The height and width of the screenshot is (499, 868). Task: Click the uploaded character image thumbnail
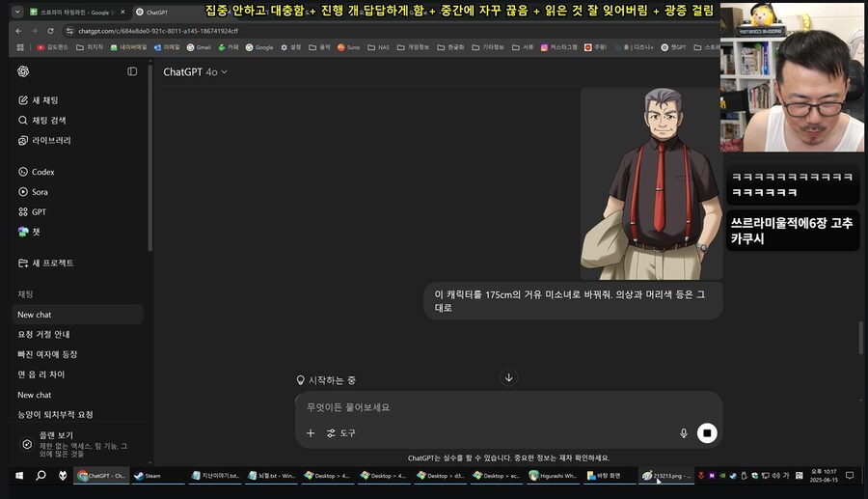point(651,183)
